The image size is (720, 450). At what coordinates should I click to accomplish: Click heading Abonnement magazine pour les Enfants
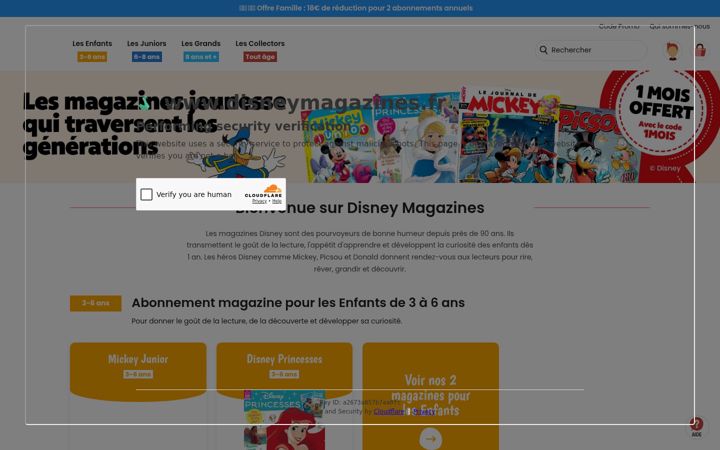pos(298,303)
